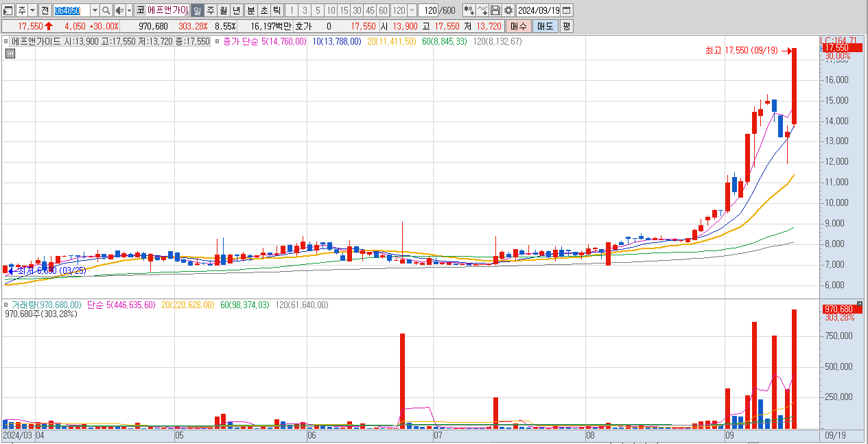Click the add line study icon

[x=482, y=10]
